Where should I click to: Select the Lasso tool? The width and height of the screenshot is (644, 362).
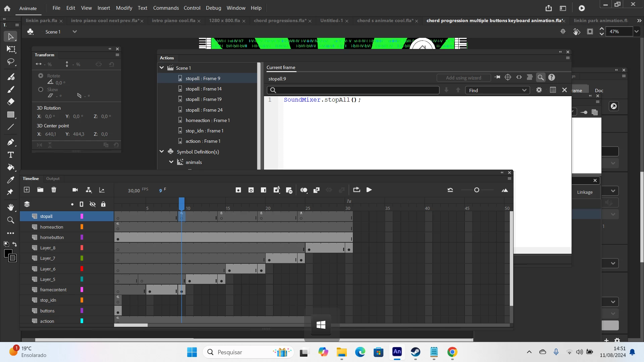pyautogui.click(x=11, y=62)
